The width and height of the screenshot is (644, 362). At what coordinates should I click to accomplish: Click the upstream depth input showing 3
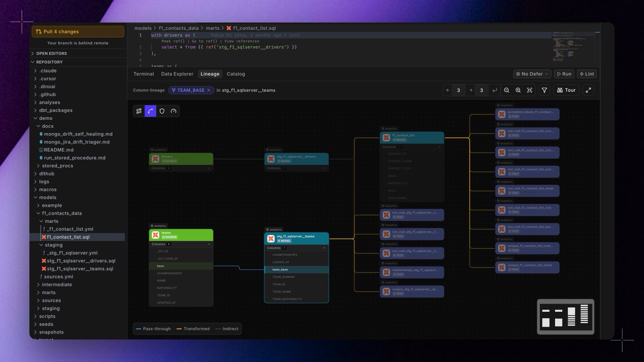pyautogui.click(x=458, y=90)
